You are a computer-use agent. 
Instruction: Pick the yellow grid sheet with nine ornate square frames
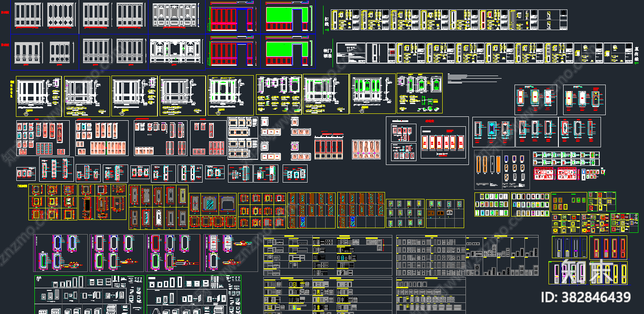tap(53, 202)
